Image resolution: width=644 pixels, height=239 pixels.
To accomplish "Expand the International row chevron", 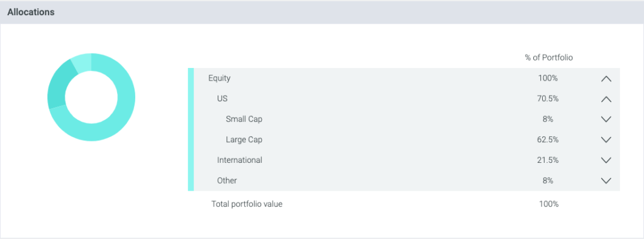I will point(606,160).
